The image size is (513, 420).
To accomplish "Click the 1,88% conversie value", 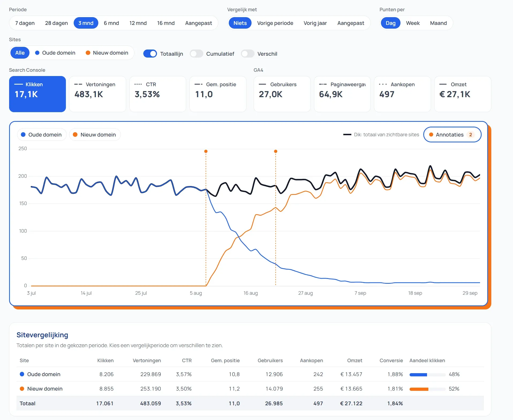I will coord(395,374).
